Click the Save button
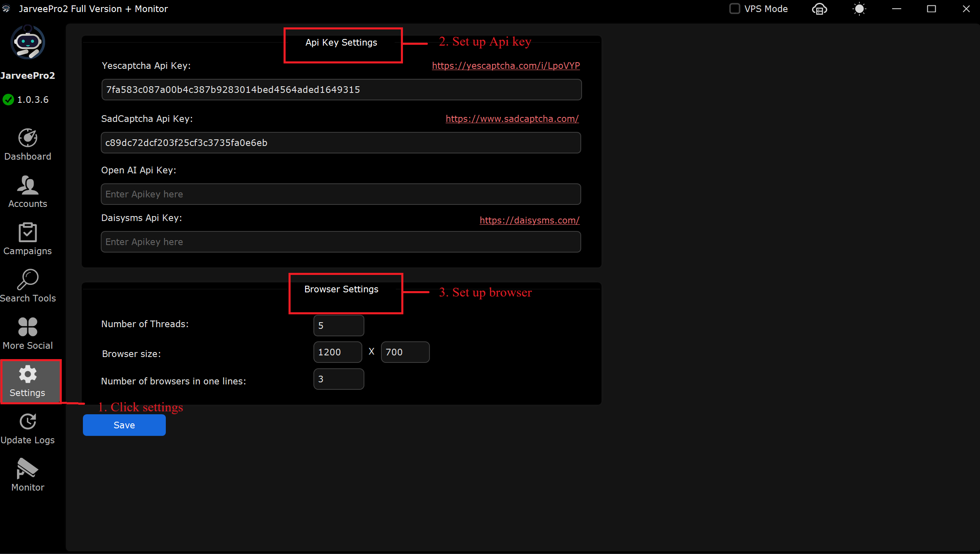Image resolution: width=980 pixels, height=554 pixels. coord(124,425)
